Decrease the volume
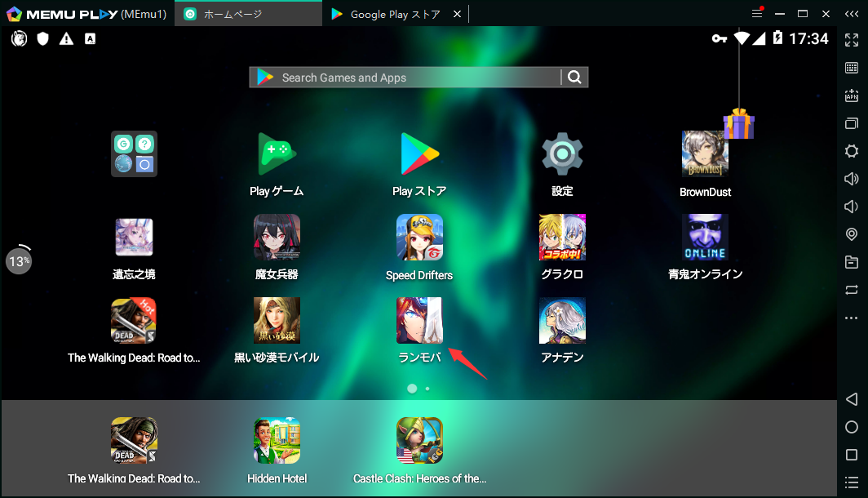This screenshot has height=498, width=868. 852,207
